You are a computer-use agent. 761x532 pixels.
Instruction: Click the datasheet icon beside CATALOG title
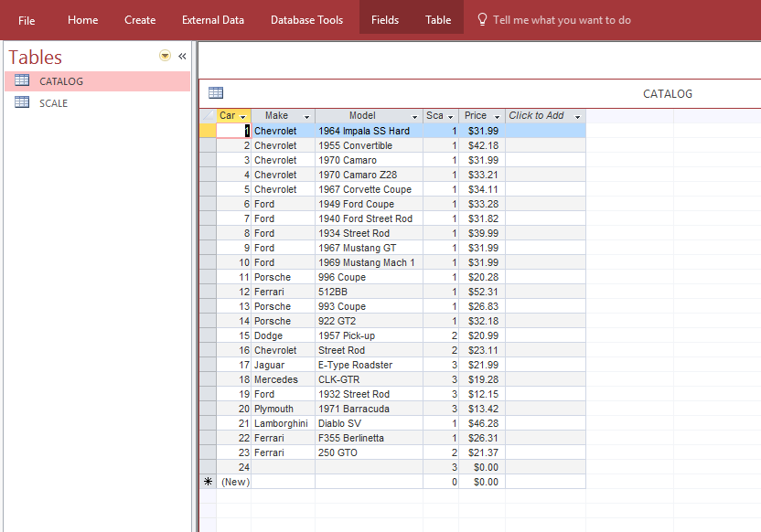tap(216, 92)
